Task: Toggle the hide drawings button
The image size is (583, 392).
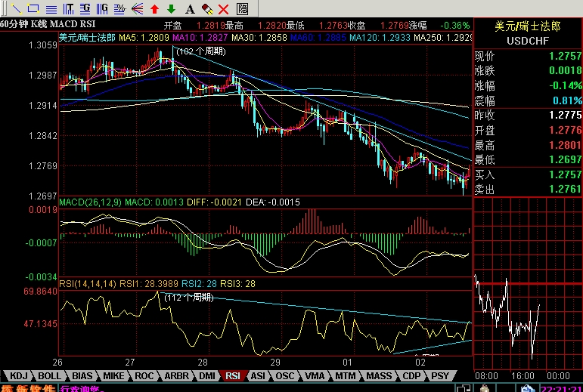Action: click(x=242, y=8)
